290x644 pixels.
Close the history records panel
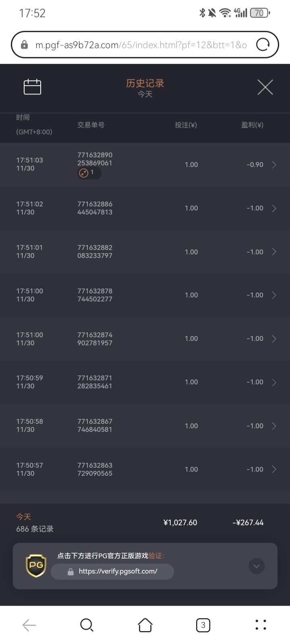[x=265, y=87]
